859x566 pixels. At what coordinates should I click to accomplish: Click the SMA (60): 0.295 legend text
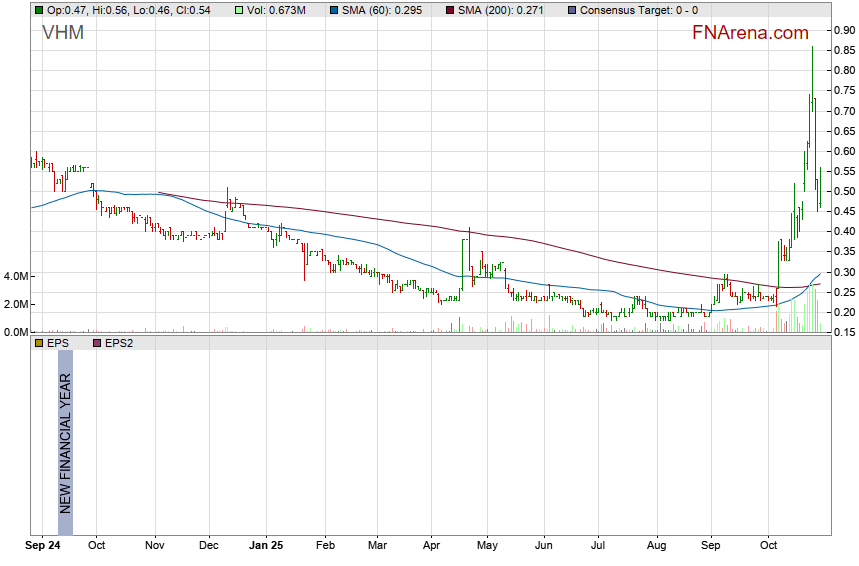(383, 9)
